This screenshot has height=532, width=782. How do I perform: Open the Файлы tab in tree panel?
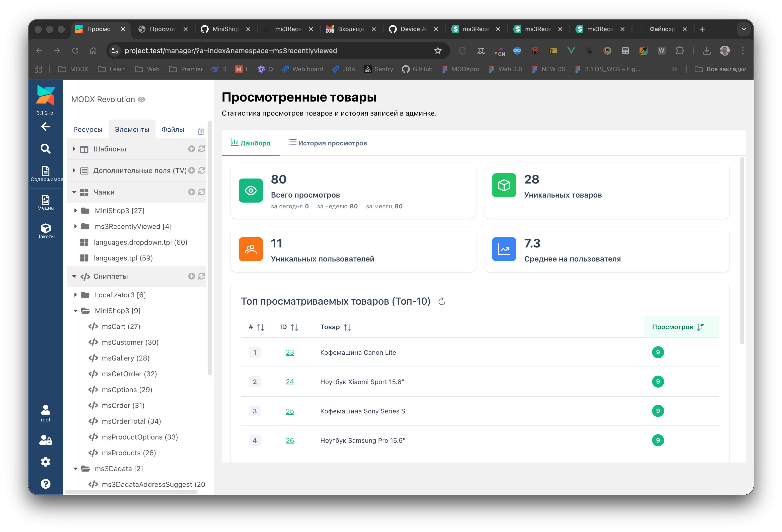click(173, 129)
